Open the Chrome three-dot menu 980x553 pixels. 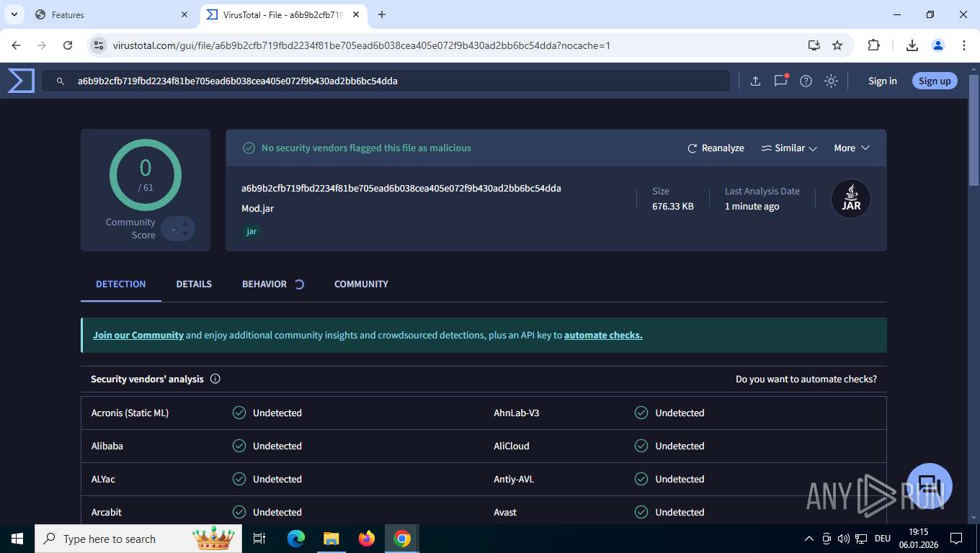pyautogui.click(x=964, y=45)
